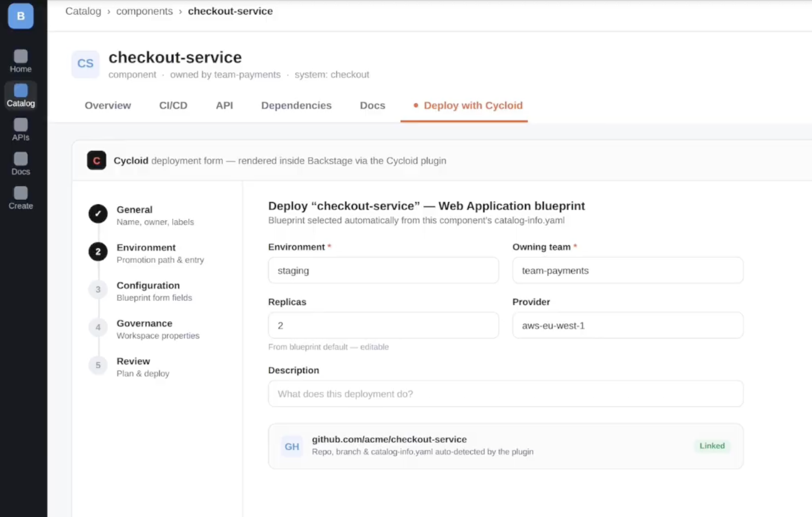812x517 pixels.
Task: Open Home in the sidebar
Action: pos(21,61)
